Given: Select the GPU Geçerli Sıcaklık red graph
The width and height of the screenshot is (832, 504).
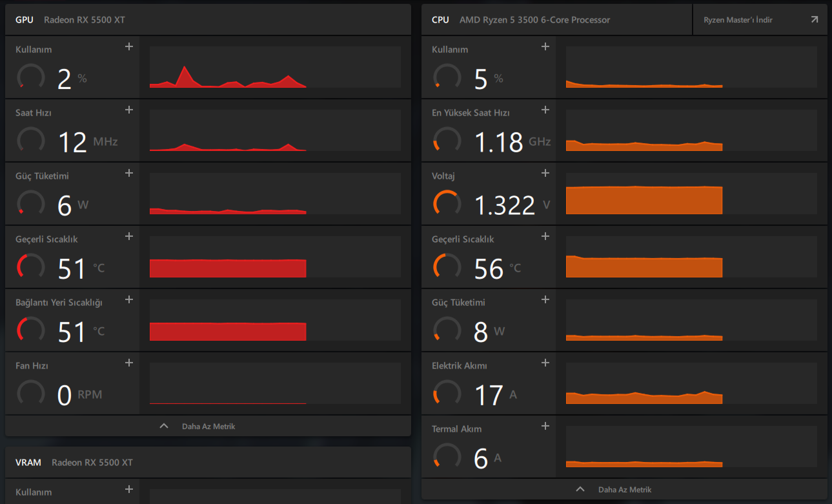Looking at the screenshot, I should [x=275, y=257].
